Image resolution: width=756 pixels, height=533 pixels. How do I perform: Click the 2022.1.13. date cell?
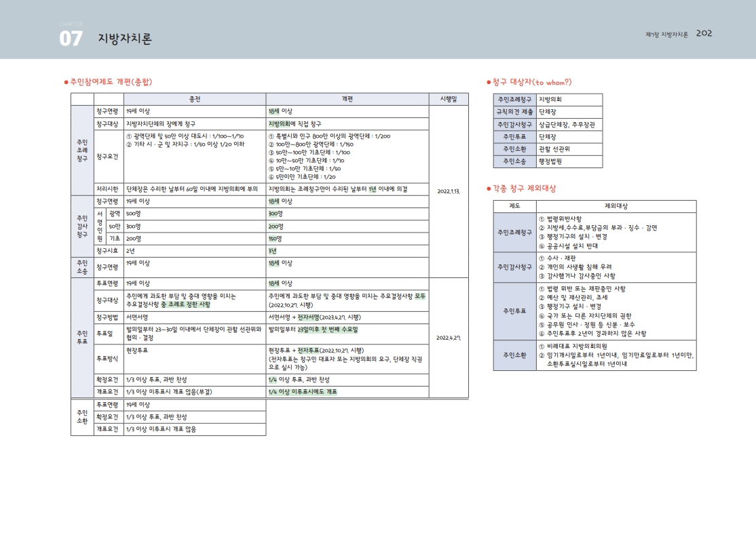(x=449, y=191)
